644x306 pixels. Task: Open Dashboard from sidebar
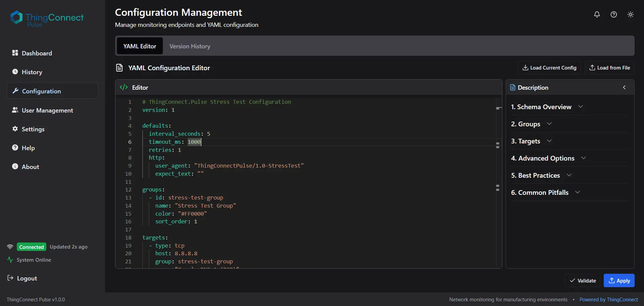click(x=37, y=53)
